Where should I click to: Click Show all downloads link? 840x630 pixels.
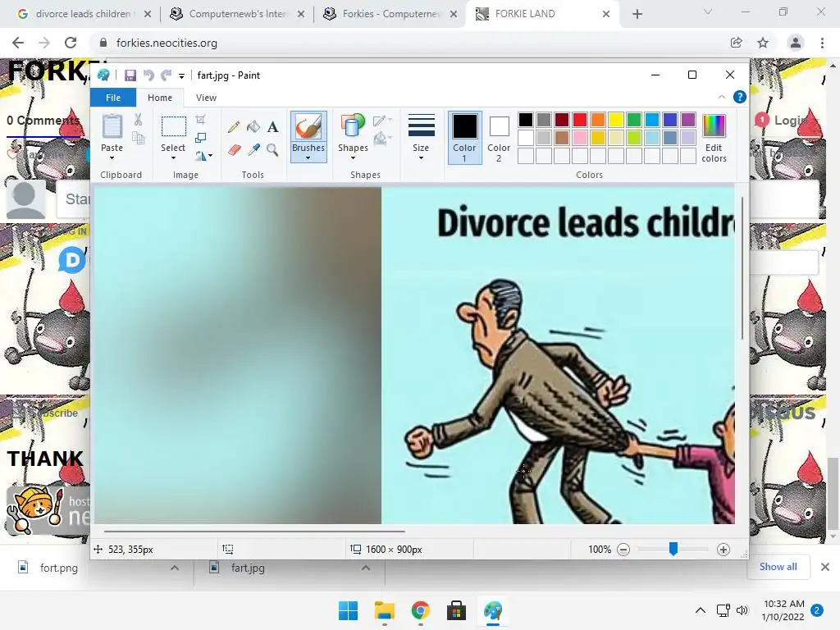[x=778, y=567]
